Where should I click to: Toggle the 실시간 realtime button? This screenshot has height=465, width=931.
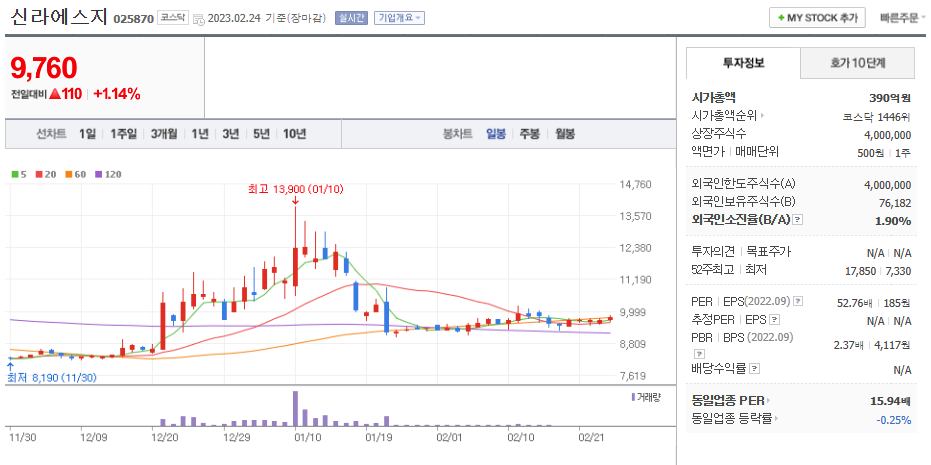[352, 18]
